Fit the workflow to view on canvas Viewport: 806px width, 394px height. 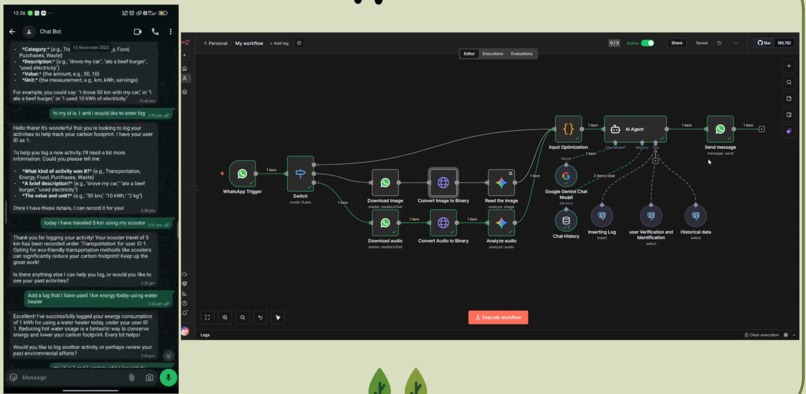[207, 317]
